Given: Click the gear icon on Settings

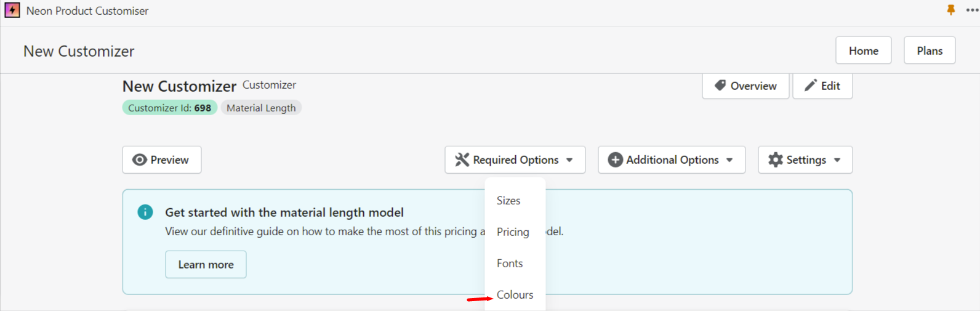Looking at the screenshot, I should coord(776,160).
